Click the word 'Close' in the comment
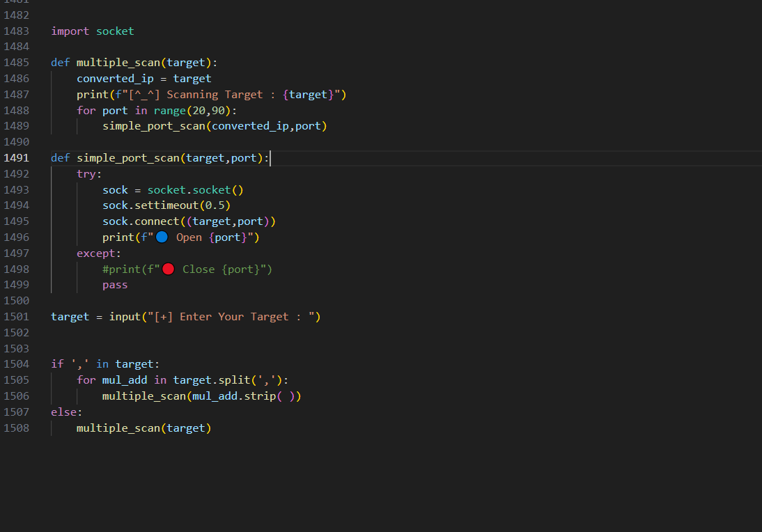Image resolution: width=762 pixels, height=532 pixels. tap(199, 269)
